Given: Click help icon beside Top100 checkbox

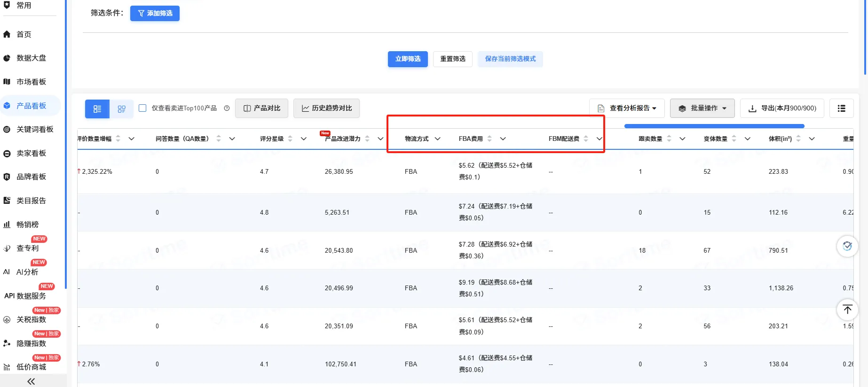Looking at the screenshot, I should [x=227, y=108].
